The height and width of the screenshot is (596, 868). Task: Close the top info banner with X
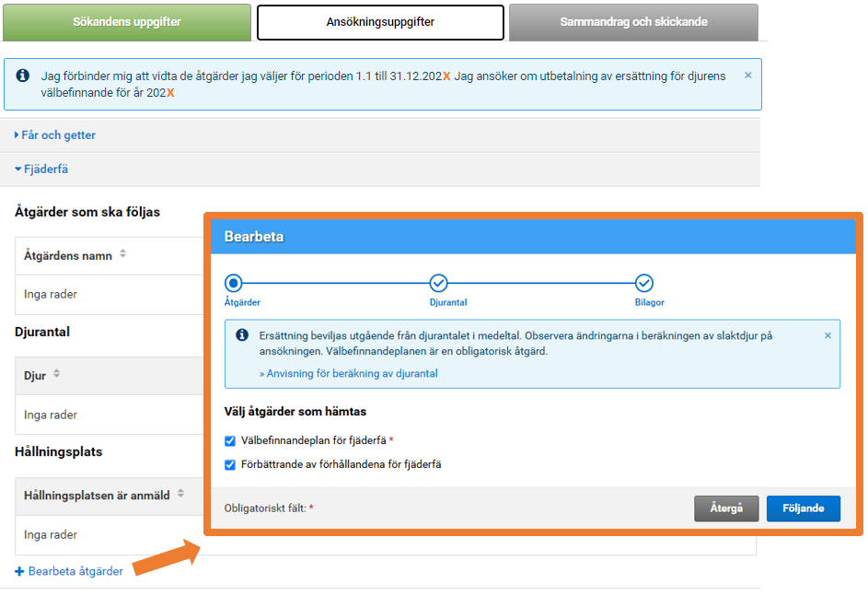coord(747,76)
